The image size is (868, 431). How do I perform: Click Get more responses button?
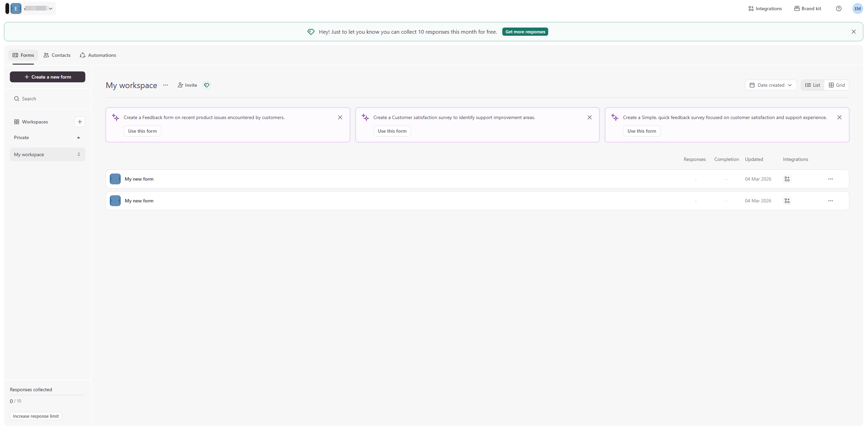[525, 32]
